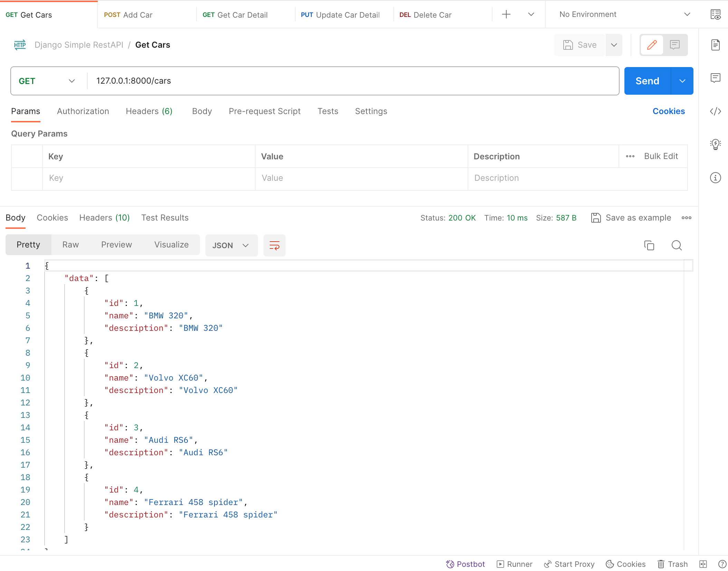Open the comments icon in right sidebar

point(715,78)
